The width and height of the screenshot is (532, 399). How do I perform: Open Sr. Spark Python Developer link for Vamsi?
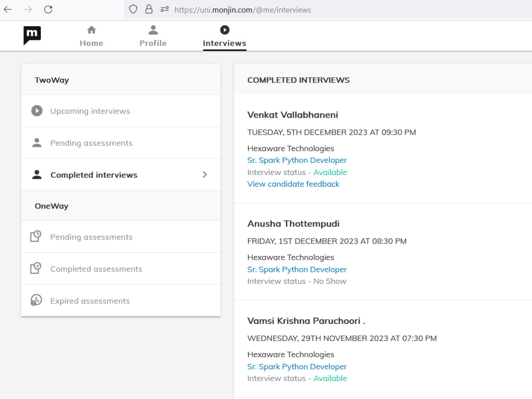point(297,367)
